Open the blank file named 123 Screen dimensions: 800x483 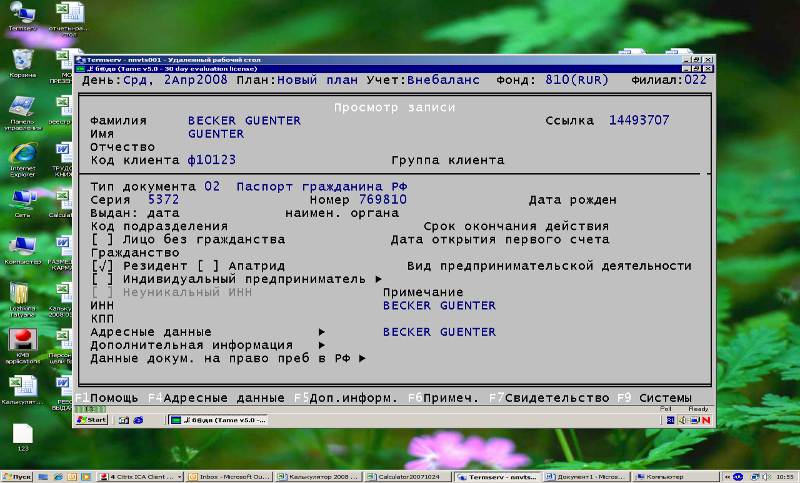22,437
